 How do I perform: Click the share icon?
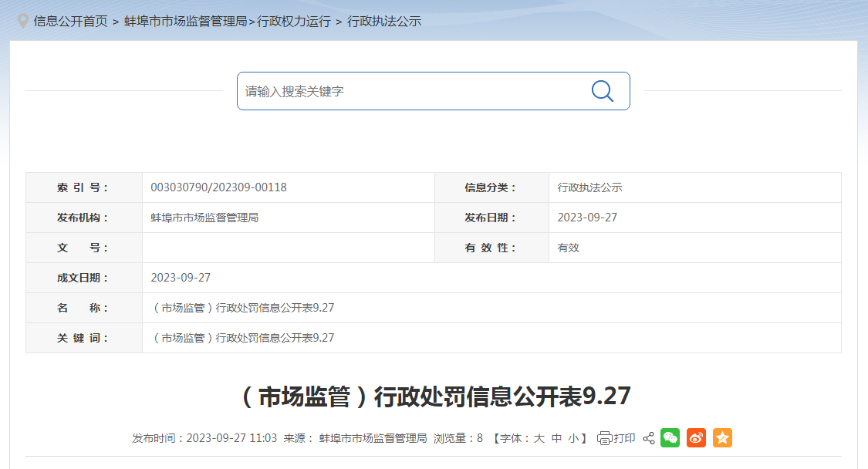(x=648, y=438)
